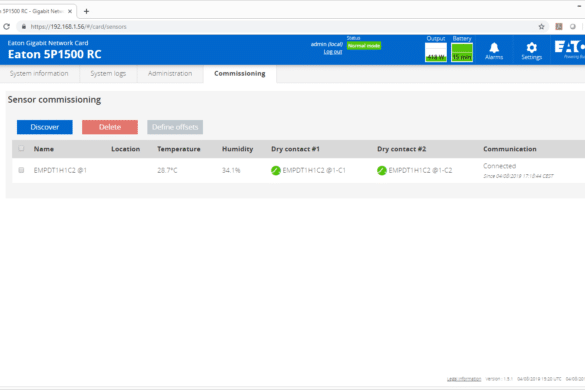
Task: Click the browser reload icon
Action: (x=6, y=26)
